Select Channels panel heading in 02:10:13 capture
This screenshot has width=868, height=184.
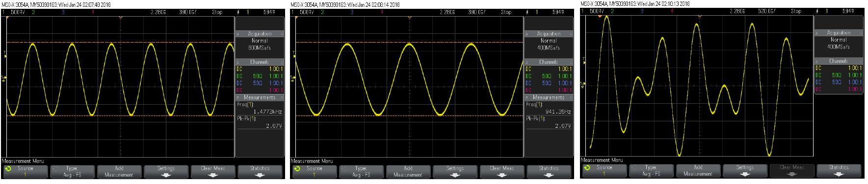click(x=838, y=61)
